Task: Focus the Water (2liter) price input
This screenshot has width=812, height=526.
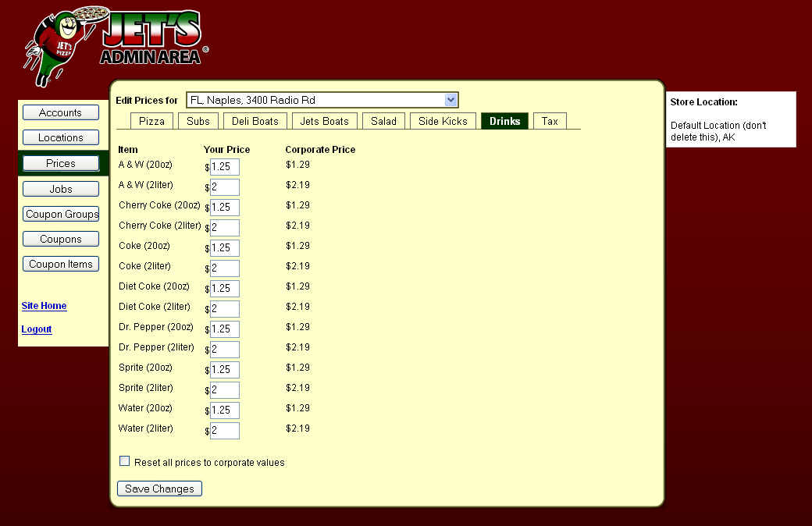Action: (x=225, y=431)
